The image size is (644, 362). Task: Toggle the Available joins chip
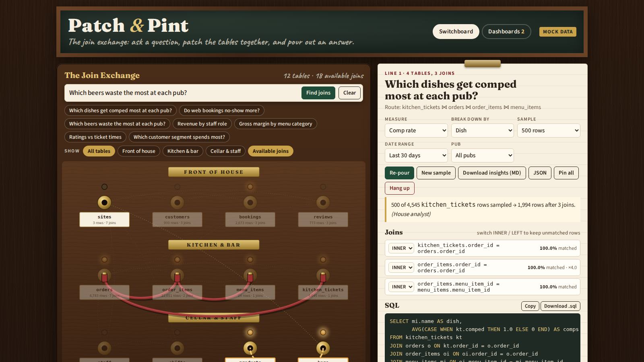click(x=270, y=151)
